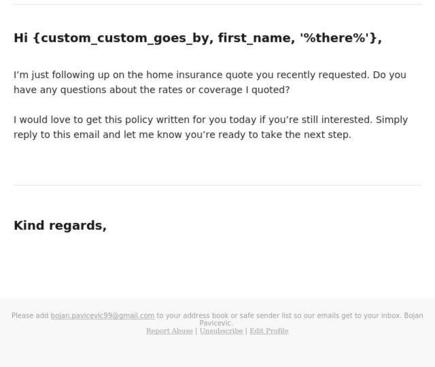Click the 'Pavicevic' name under the footer sentence
The width and height of the screenshot is (435, 367).
click(215, 323)
